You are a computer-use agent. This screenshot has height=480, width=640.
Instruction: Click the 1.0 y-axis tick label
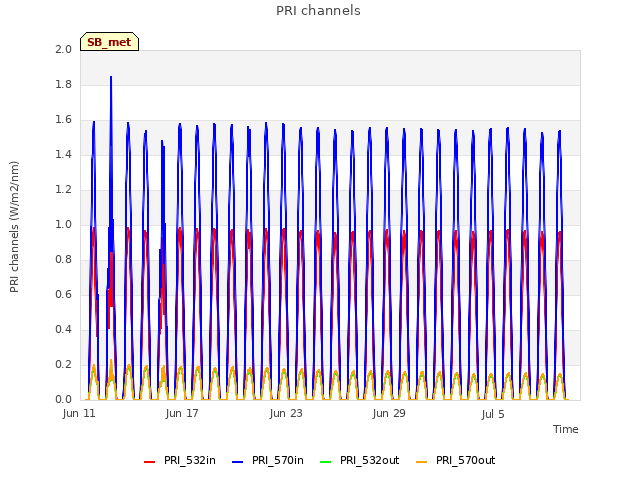63,224
